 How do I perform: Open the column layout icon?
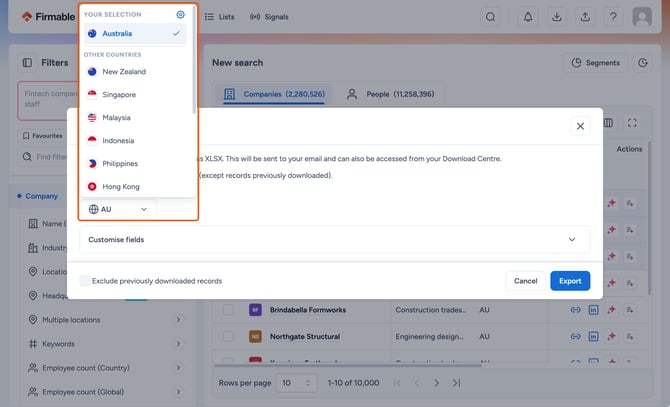(608, 123)
